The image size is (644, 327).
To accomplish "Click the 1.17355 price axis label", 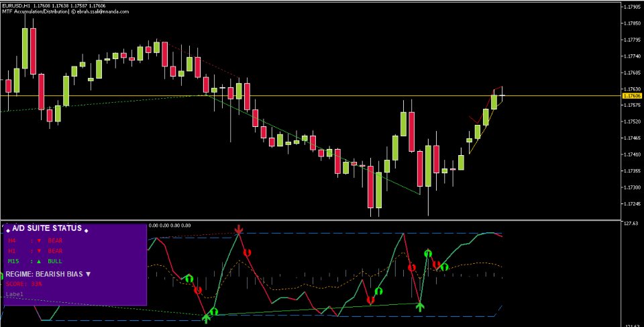I will (x=634, y=171).
